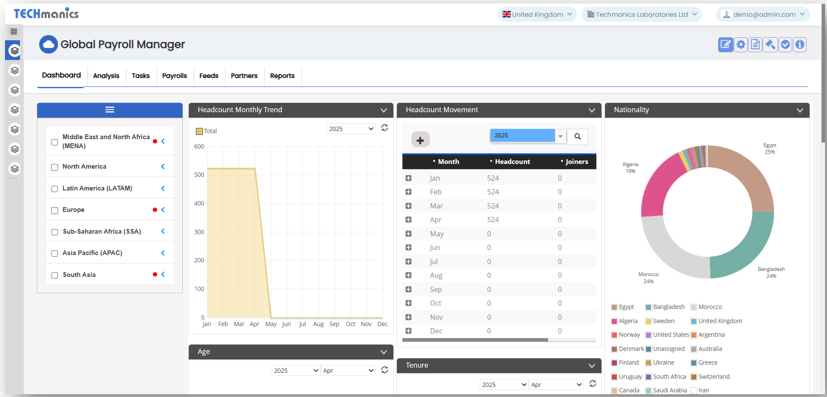The image size is (827, 397).
Task: Click the info icon in header toolbar
Action: (x=800, y=45)
